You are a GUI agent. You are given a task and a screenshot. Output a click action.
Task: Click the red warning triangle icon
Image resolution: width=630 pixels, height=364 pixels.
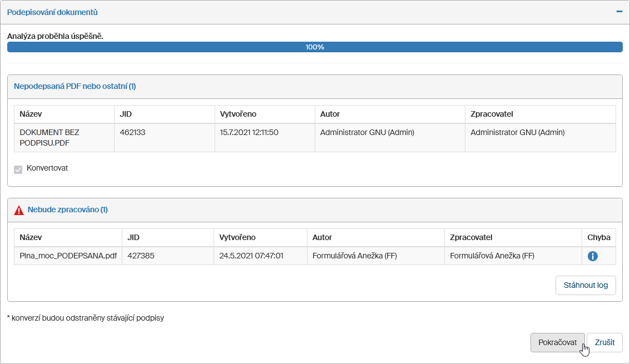pyautogui.click(x=19, y=210)
